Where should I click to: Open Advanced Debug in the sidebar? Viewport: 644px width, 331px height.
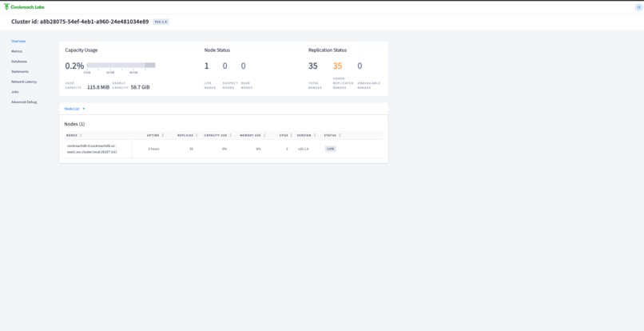pyautogui.click(x=24, y=102)
